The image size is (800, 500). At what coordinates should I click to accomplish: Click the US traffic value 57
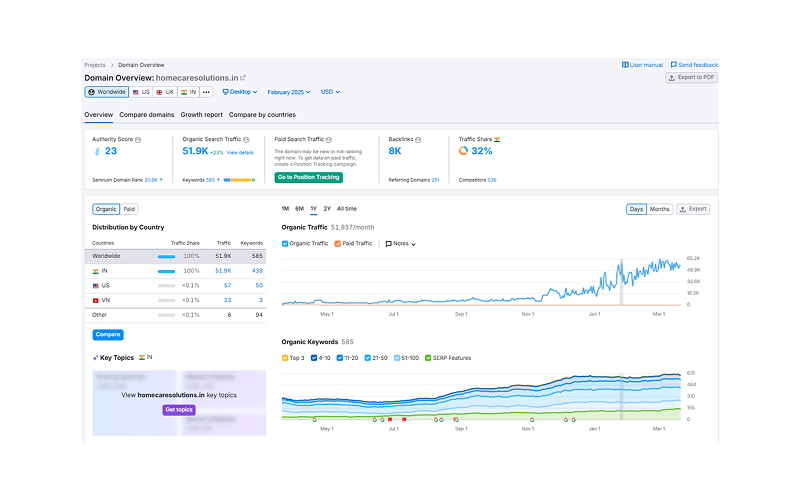(228, 286)
